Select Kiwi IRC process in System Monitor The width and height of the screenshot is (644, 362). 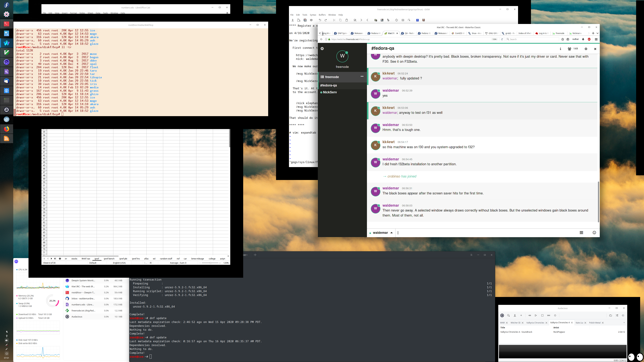tap(96, 287)
